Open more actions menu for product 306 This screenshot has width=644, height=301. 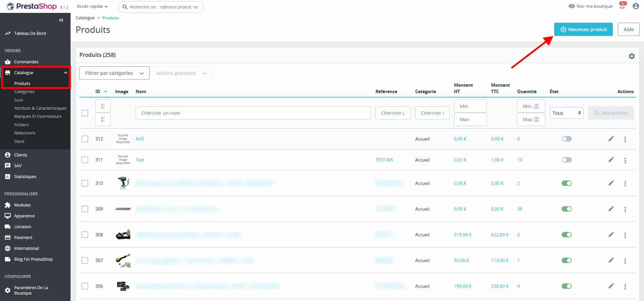coord(625,286)
